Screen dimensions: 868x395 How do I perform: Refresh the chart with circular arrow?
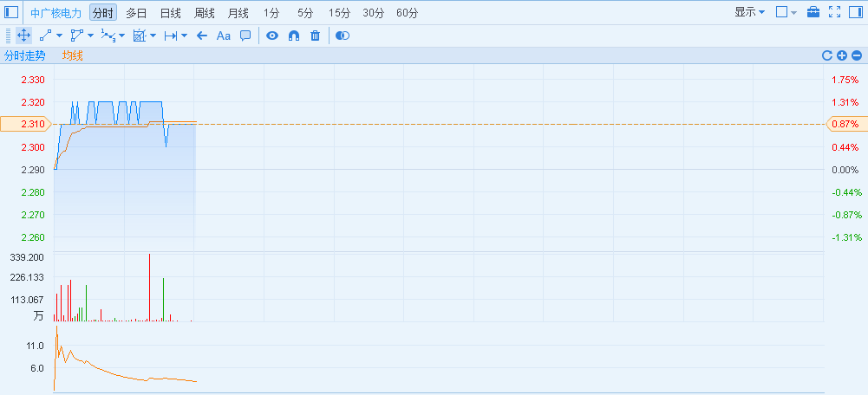point(827,55)
